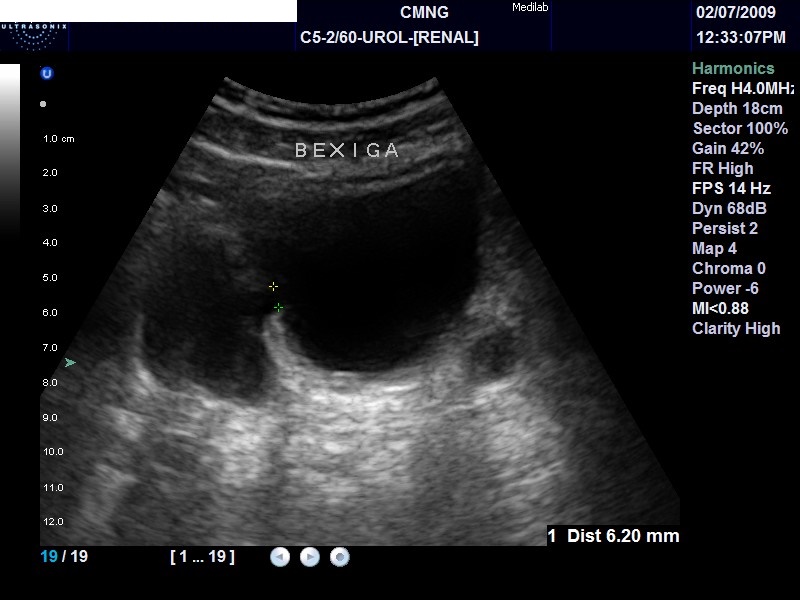Click Dyn 68dB parameter
This screenshot has height=600, width=800.
729,208
